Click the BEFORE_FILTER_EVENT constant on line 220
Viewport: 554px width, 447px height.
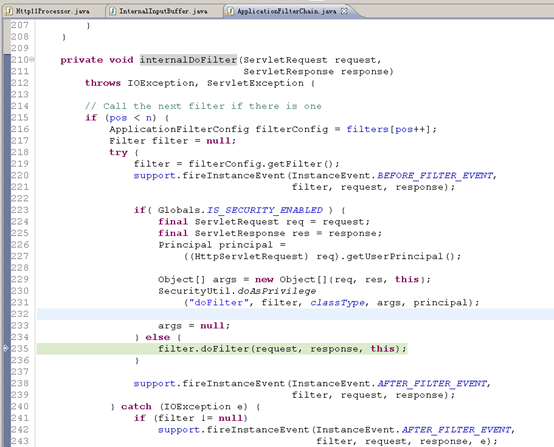click(x=435, y=175)
